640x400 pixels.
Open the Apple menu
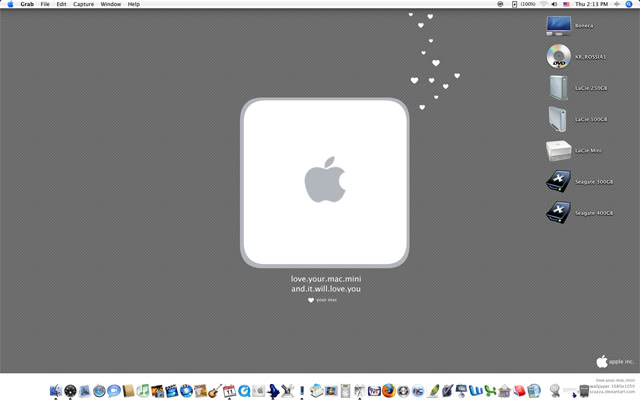[10, 4]
